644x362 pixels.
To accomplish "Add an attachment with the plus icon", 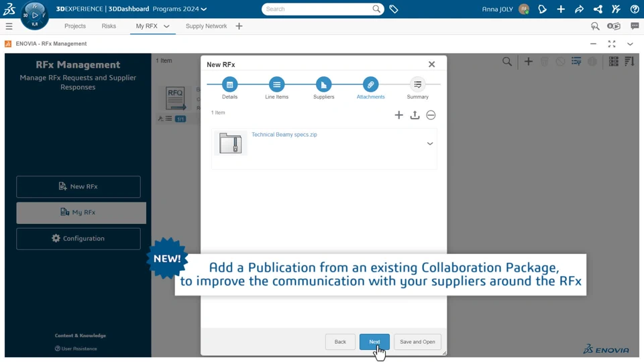I will (398, 115).
